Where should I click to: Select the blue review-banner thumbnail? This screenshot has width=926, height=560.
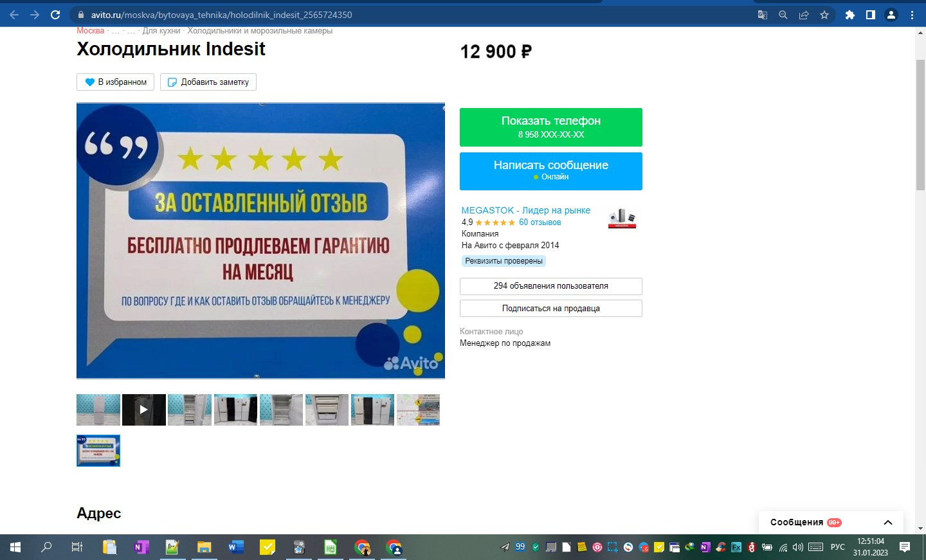98,451
